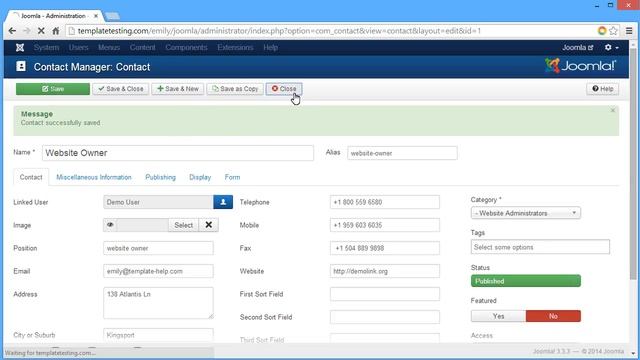The width and height of the screenshot is (640, 360).
Task: Click the Address text area
Action: [x=158, y=303]
